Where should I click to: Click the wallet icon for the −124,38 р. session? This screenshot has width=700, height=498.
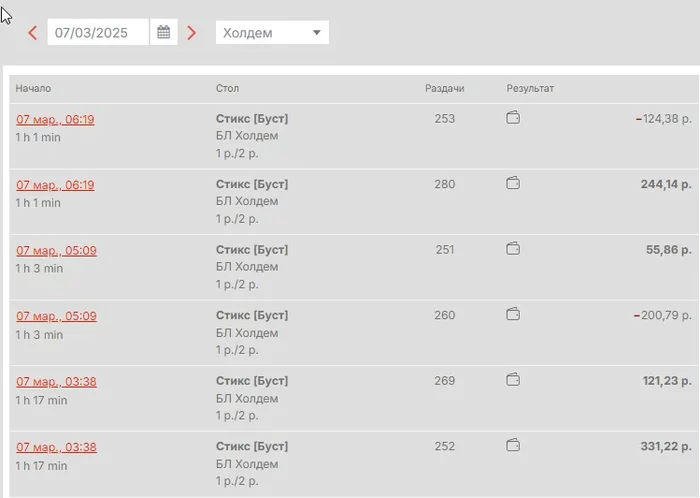(x=513, y=118)
